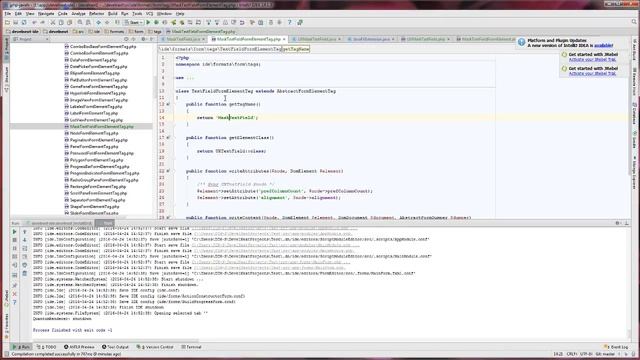This screenshot has width=640, height=360.
Task: Open the Ant Build side tool window
Action: click(634, 49)
